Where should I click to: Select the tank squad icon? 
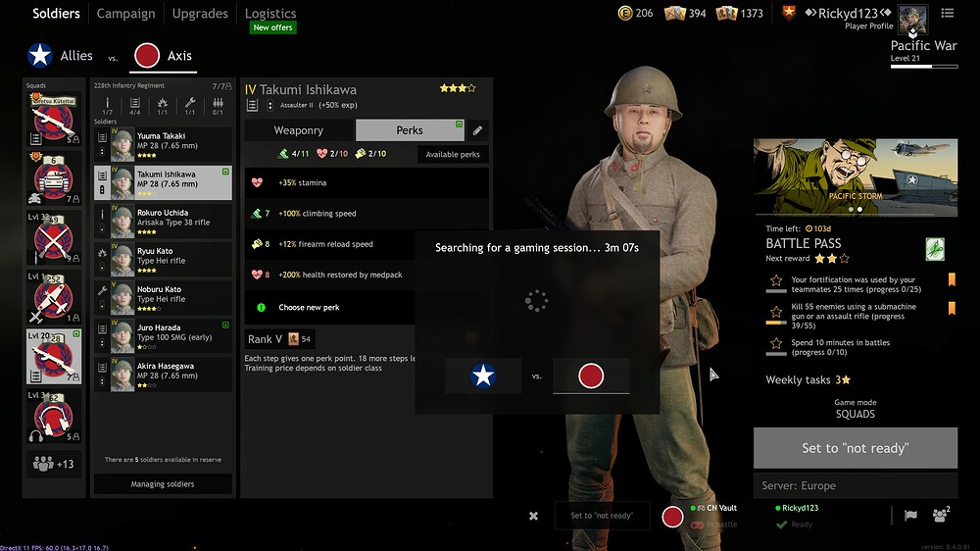54,177
